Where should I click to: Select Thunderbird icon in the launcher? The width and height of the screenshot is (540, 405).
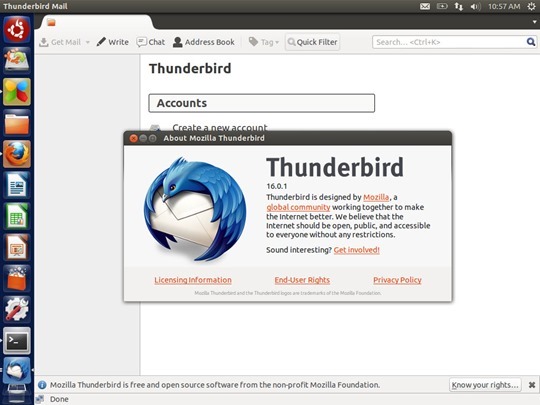(17, 371)
